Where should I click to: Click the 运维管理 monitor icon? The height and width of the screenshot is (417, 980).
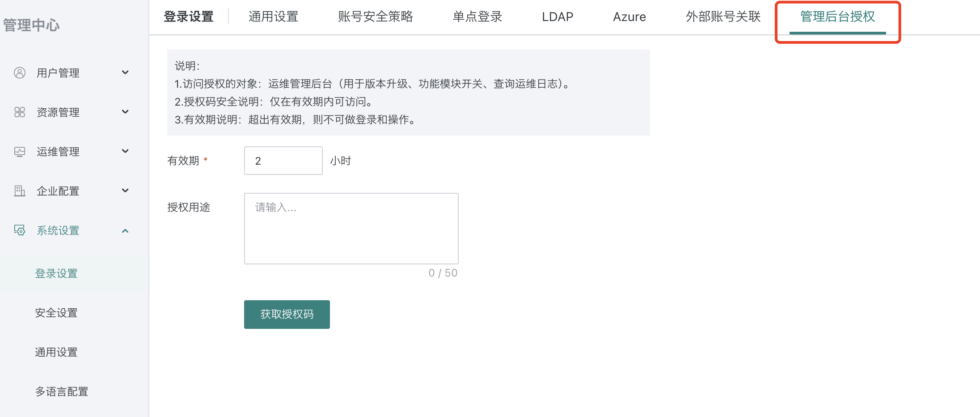20,151
